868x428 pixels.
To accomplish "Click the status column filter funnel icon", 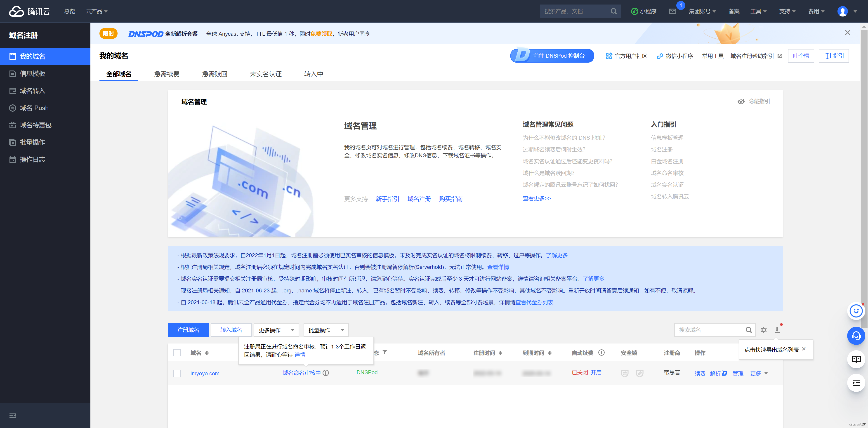I will point(384,352).
